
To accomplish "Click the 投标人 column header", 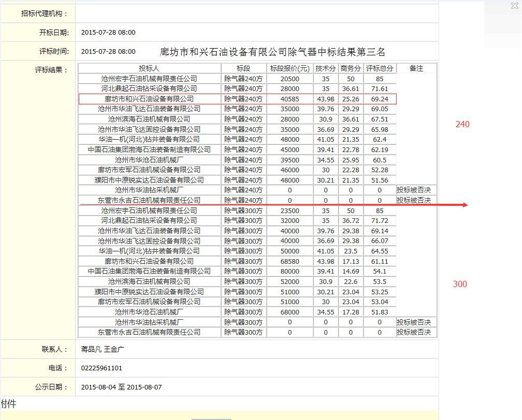I will coord(149,68).
